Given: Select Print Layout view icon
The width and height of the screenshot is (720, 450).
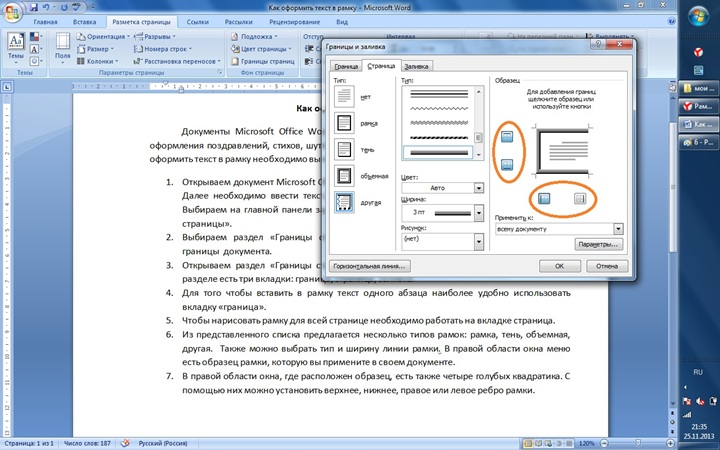Looking at the screenshot, I should 529,444.
